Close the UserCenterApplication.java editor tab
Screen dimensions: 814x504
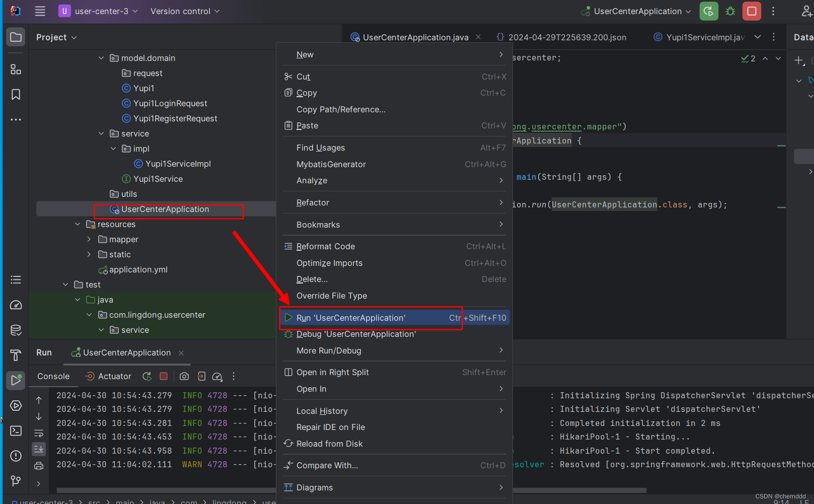(478, 37)
